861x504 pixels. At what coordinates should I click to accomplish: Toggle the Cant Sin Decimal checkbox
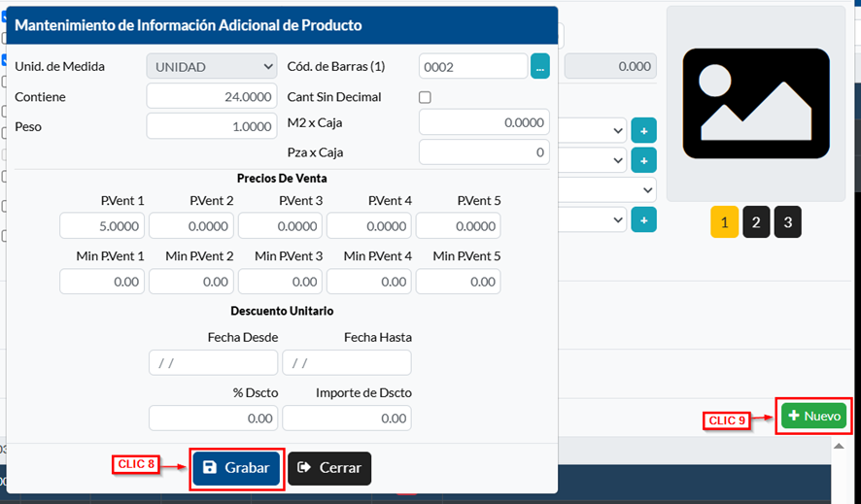coord(425,97)
